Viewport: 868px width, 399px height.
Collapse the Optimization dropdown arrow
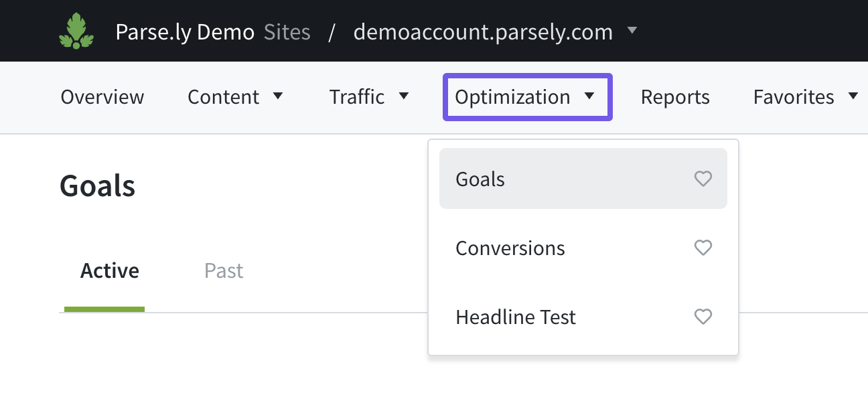[589, 96]
